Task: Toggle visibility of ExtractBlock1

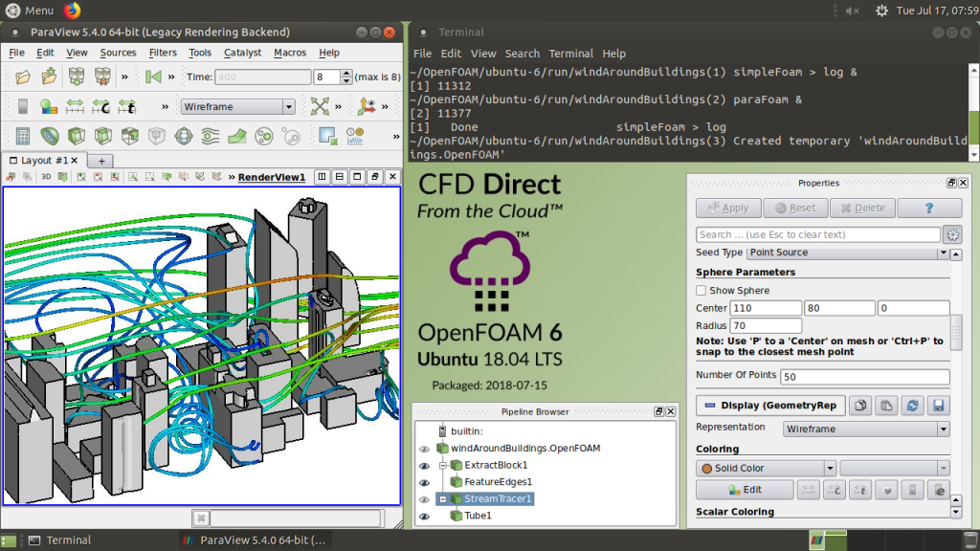Action: click(424, 466)
